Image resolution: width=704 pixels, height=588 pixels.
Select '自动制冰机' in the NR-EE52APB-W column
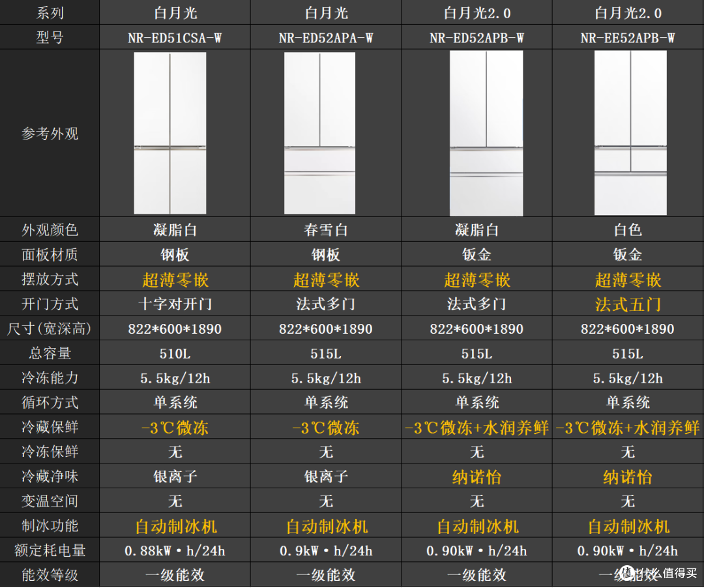point(628,527)
